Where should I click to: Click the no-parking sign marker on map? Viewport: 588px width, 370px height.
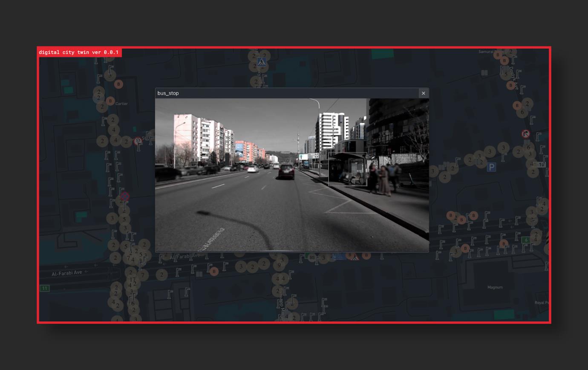pos(125,196)
